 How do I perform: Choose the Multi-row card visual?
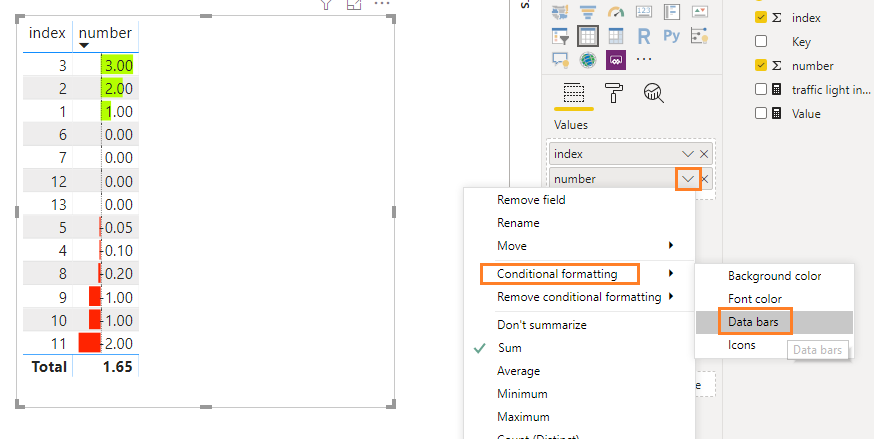tap(672, 12)
